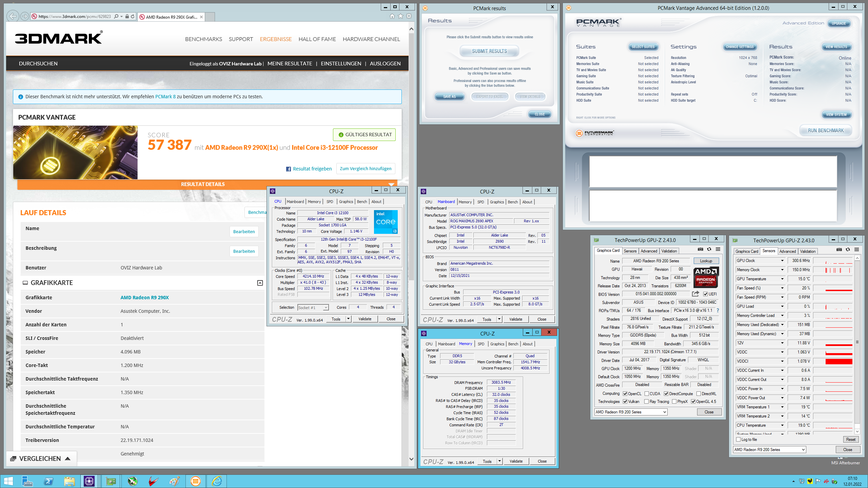Open the browser tools gear icon
This screenshot has height=488, width=868.
[x=409, y=16]
